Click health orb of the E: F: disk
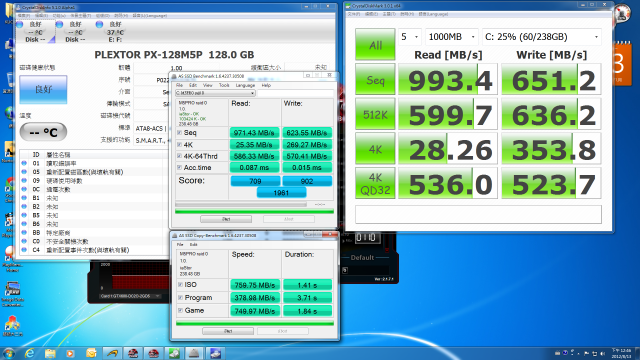 coord(99,24)
